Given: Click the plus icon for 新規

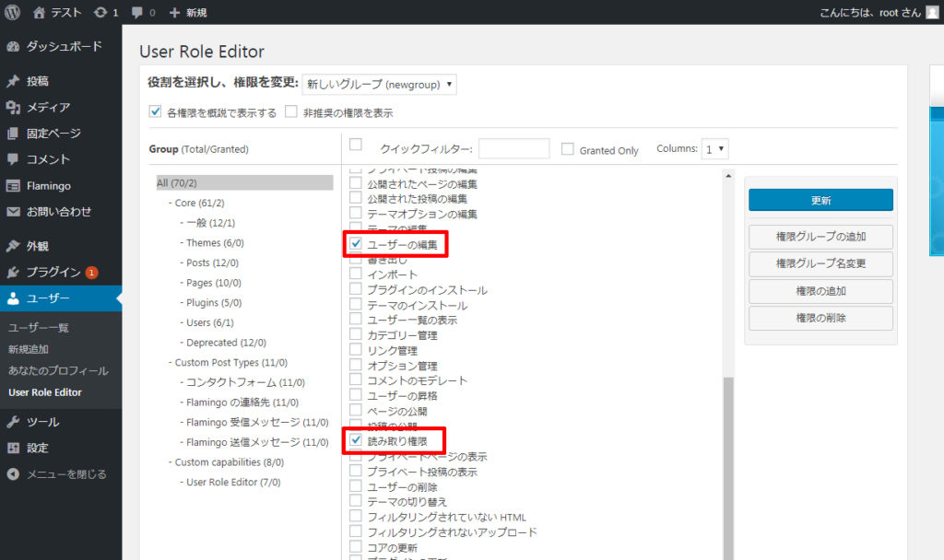Looking at the screenshot, I should tap(174, 13).
